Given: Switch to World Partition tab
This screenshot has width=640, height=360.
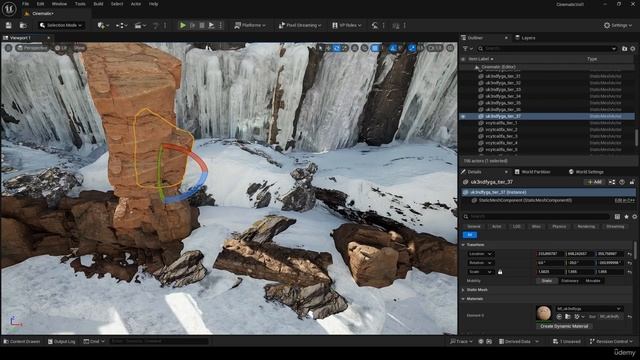Looking at the screenshot, I should (x=532, y=172).
